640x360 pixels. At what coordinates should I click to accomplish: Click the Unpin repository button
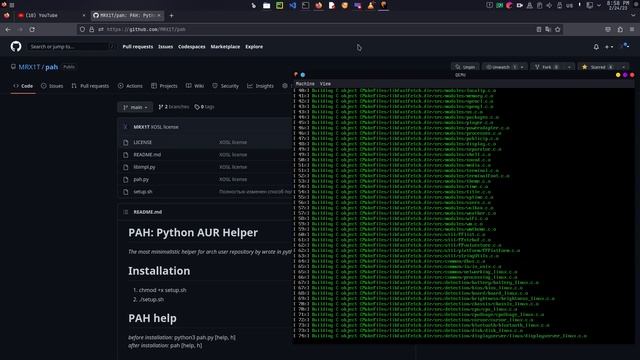[464, 67]
